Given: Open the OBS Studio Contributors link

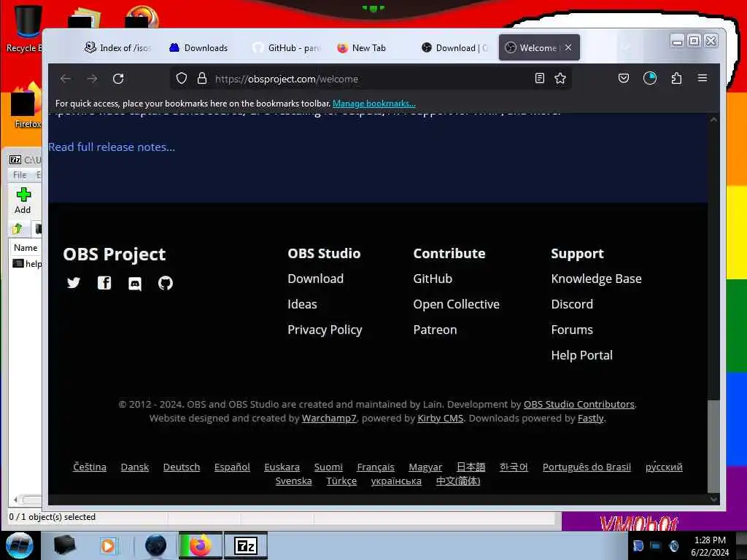Looking at the screenshot, I should 578,404.
